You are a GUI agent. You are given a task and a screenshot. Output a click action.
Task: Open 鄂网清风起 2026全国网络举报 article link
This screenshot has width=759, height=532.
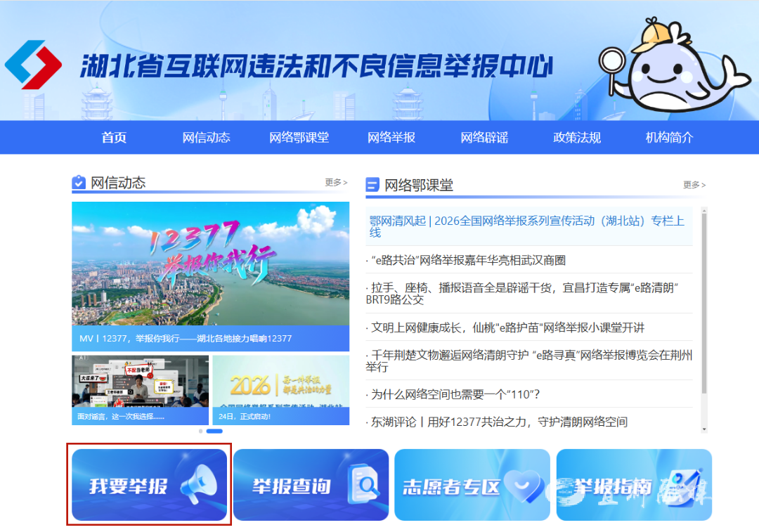point(526,226)
